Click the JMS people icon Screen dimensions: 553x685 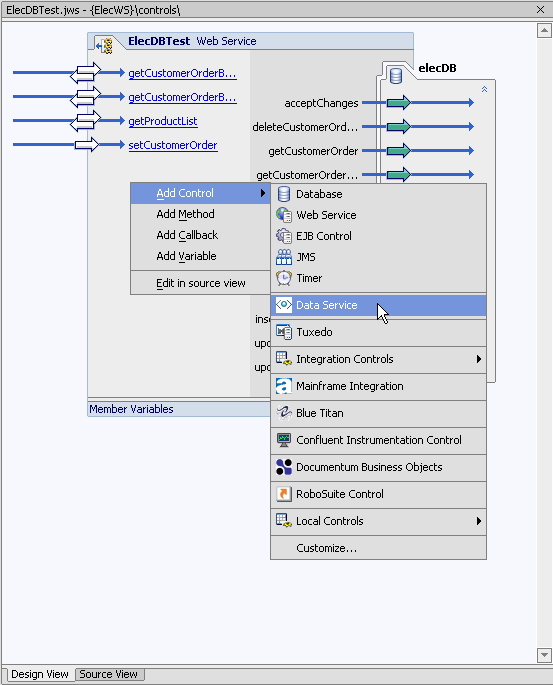click(x=284, y=257)
